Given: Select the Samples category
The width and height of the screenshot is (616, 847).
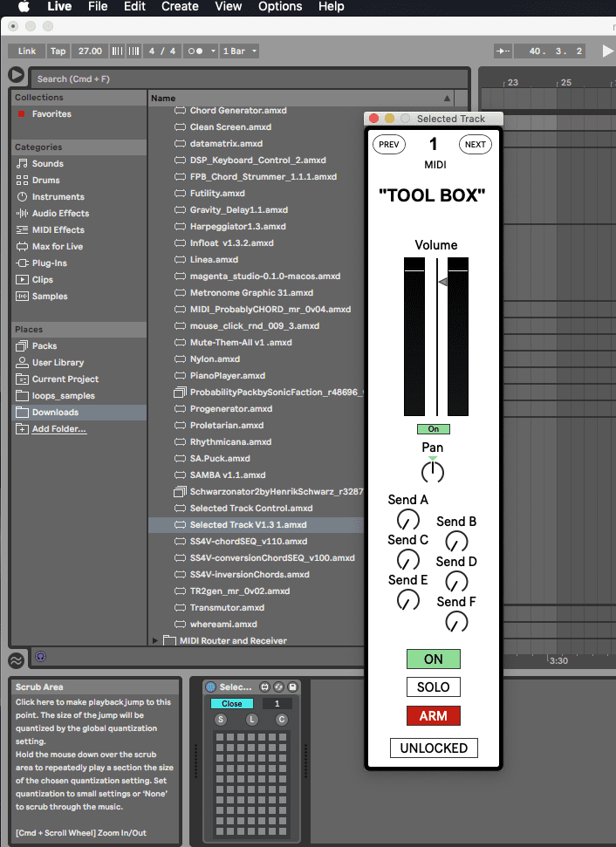Looking at the screenshot, I should click(50, 297).
